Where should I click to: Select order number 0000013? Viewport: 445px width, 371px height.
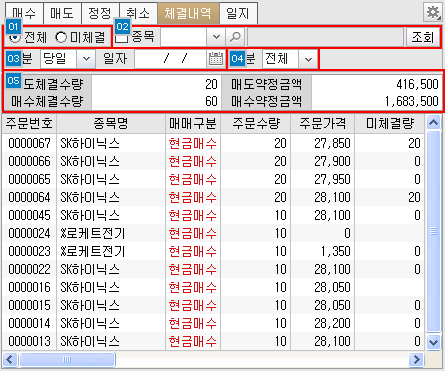[x=29, y=341]
